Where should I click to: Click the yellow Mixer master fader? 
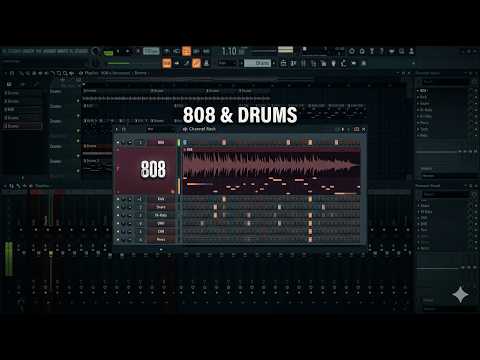tap(51, 254)
